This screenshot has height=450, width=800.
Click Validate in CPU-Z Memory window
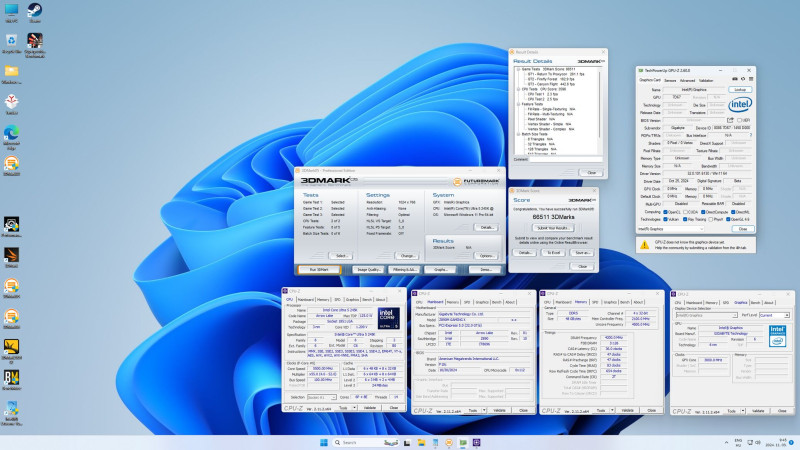click(x=627, y=410)
